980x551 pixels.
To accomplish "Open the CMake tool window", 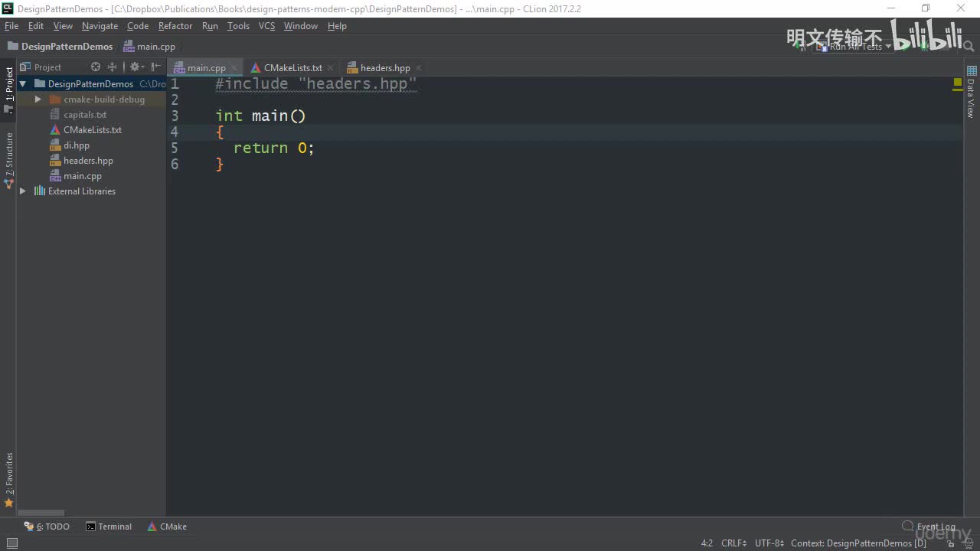I will pyautogui.click(x=167, y=527).
